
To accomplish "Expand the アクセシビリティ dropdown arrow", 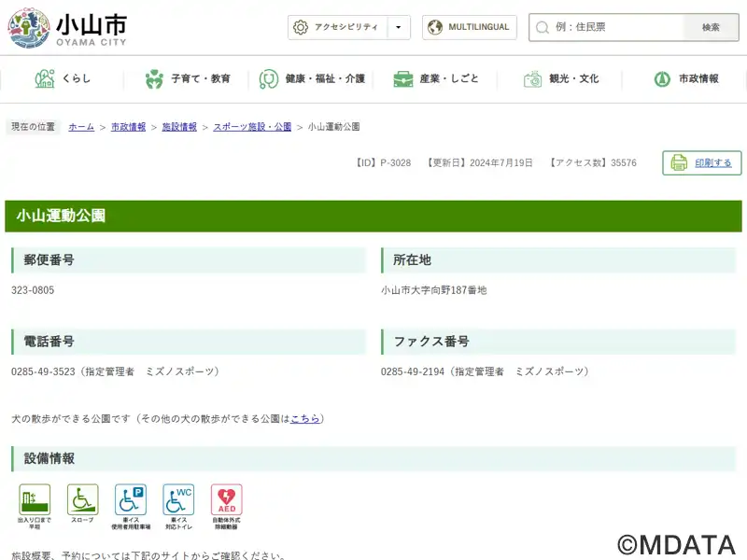I will click(x=399, y=27).
